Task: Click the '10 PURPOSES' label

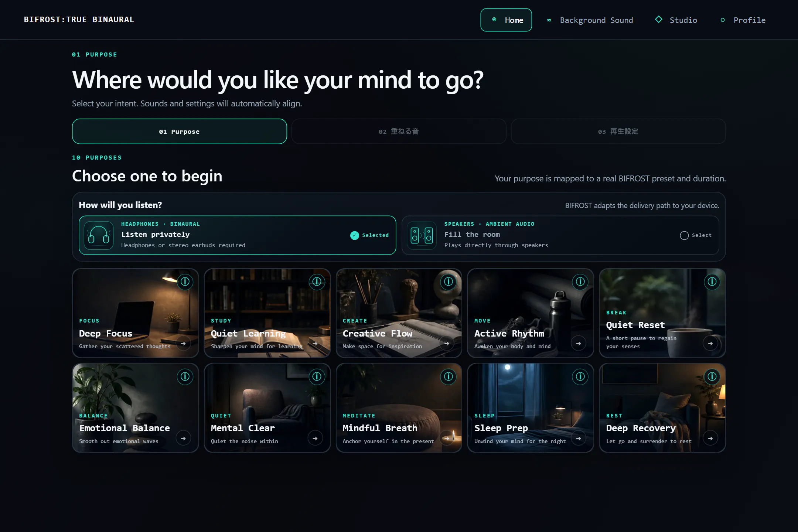Action: pos(97,158)
